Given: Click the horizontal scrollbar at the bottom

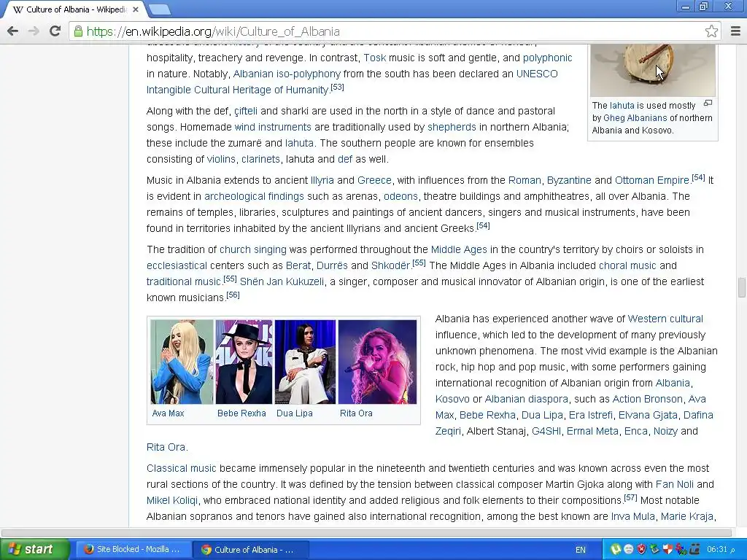Looking at the screenshot, I should [366, 533].
